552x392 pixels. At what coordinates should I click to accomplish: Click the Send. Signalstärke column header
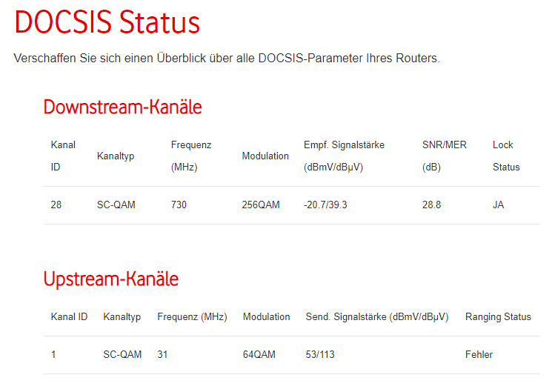pos(377,317)
